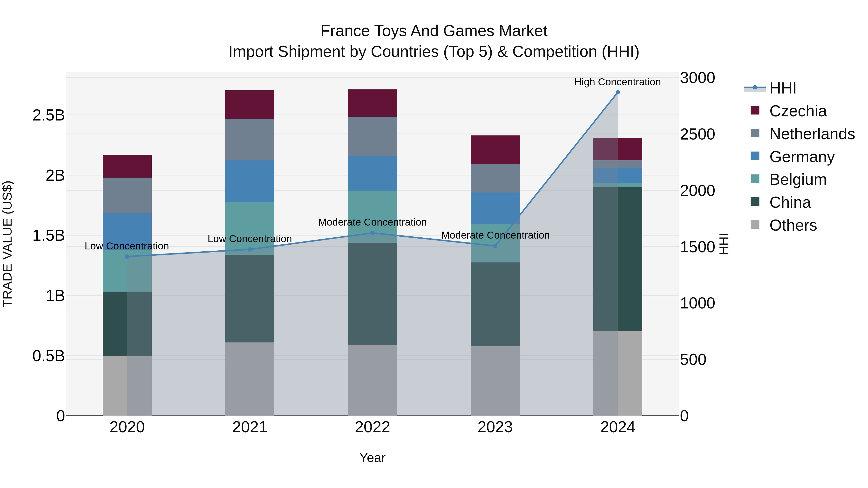Toggle Czechia series in the legend
Viewport: 868px width, 488px height.
click(x=788, y=111)
